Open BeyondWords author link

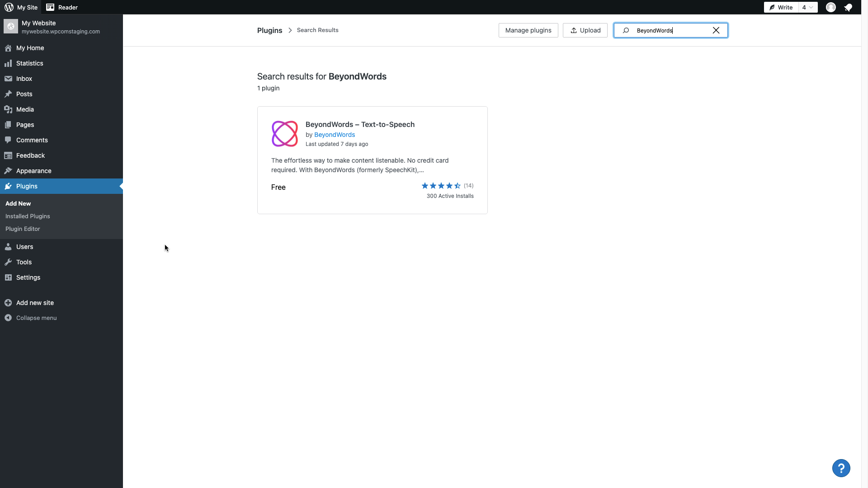pos(335,135)
